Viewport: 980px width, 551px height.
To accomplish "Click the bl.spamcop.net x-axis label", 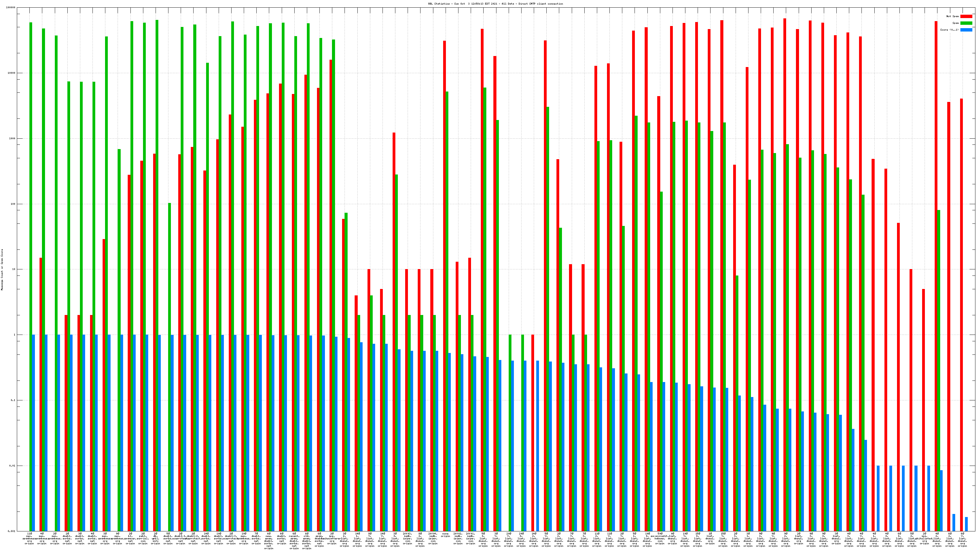I will coord(130,538).
